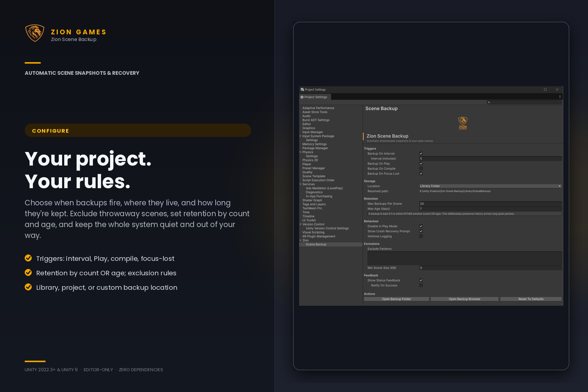This screenshot has width=588, height=392.
Task: Select Quality settings
Action: tap(307, 172)
